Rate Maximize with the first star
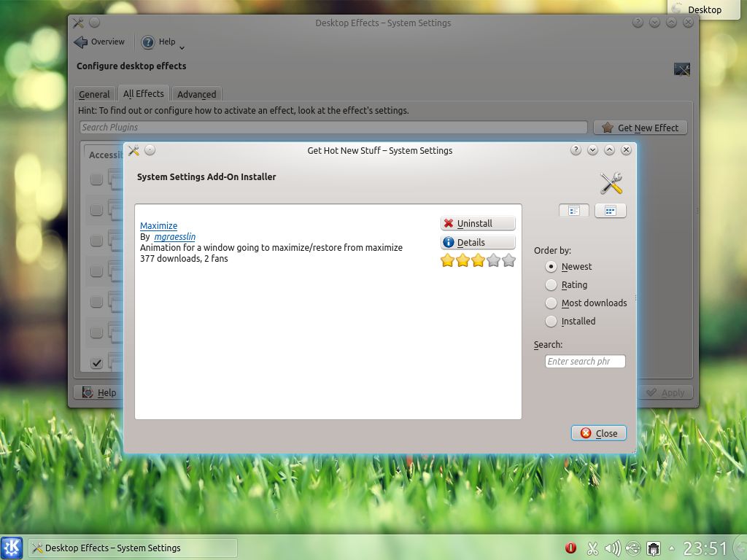 447,260
